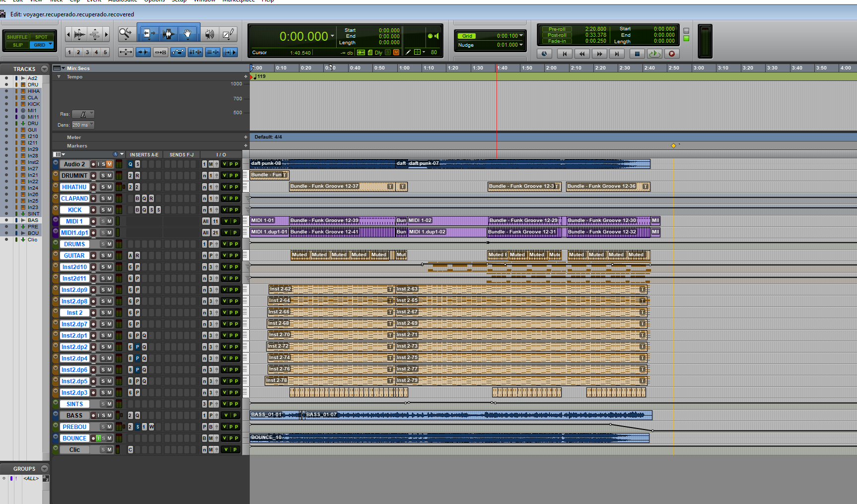Toggle Link Timeline and Edit Selection
Image resolution: width=857 pixels, height=504 pixels.
[x=195, y=52]
